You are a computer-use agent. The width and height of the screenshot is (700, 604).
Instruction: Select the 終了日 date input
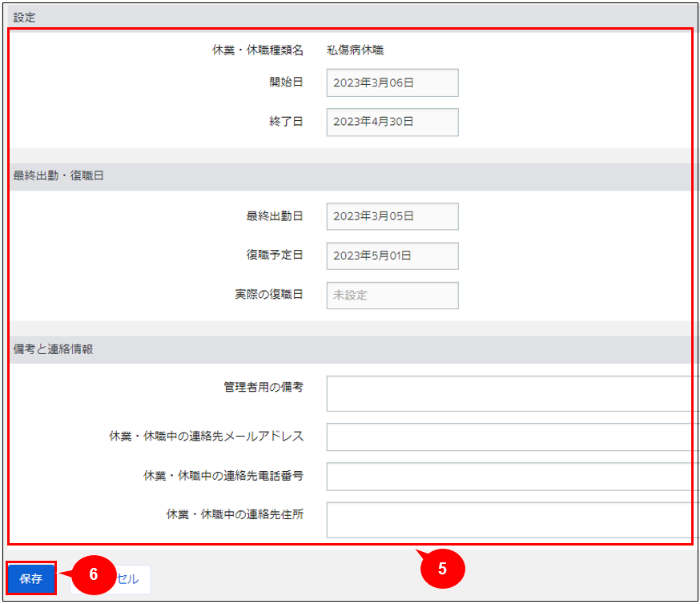392,123
